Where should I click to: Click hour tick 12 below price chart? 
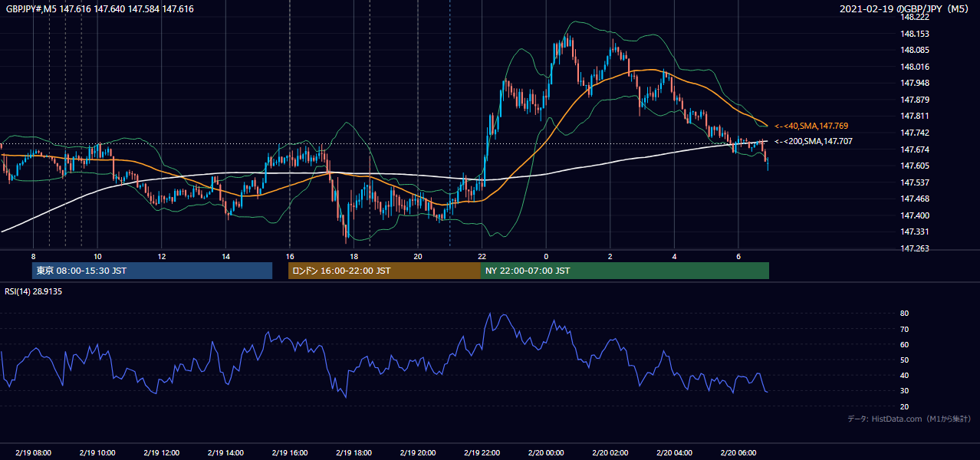161,256
